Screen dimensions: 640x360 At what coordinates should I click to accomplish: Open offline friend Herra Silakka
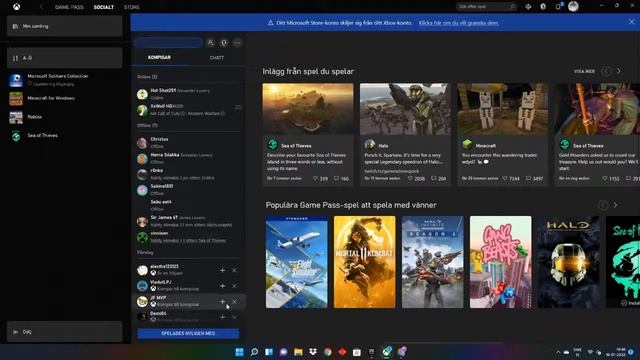point(189,158)
